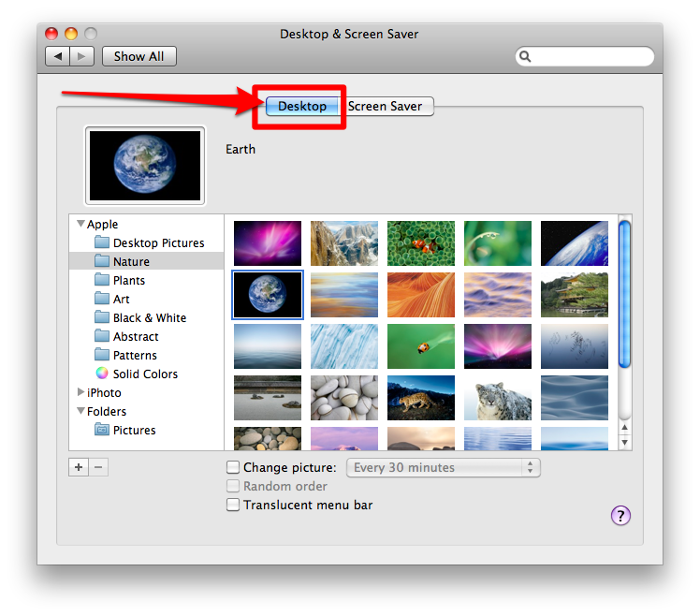Choose the clownfish wallpaper thumbnail
Screen dimensions: 700x616
pos(420,243)
